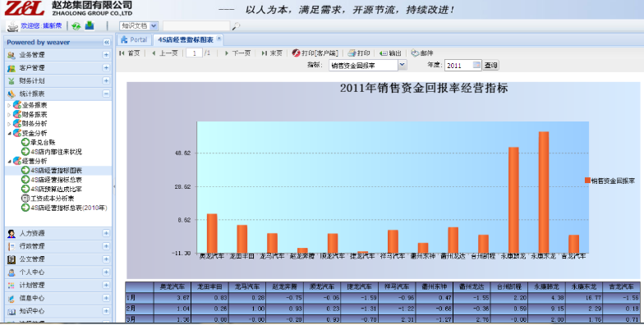The width and height of the screenshot is (644, 325).
Task: Go to next page with 下一页
Action: 237,53
